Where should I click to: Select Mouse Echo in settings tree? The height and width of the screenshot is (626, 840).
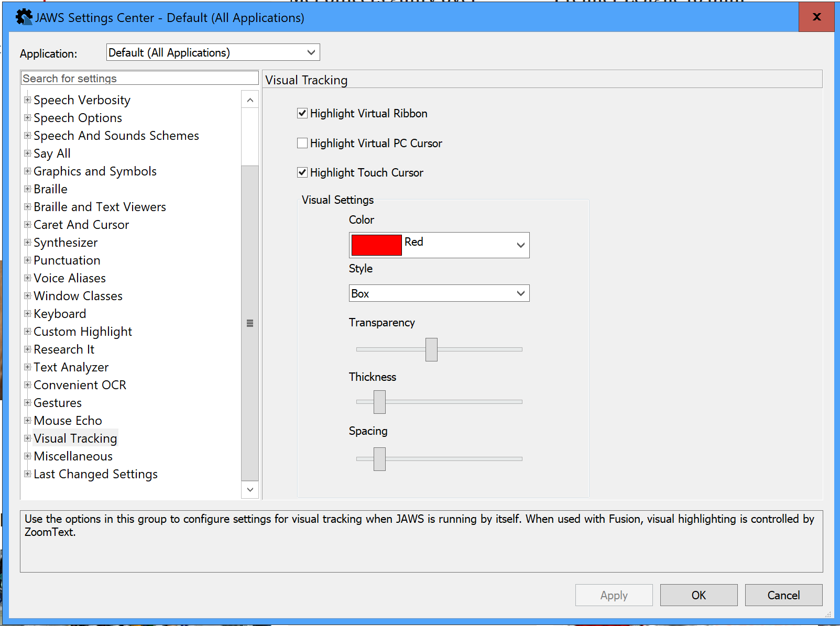(68, 421)
